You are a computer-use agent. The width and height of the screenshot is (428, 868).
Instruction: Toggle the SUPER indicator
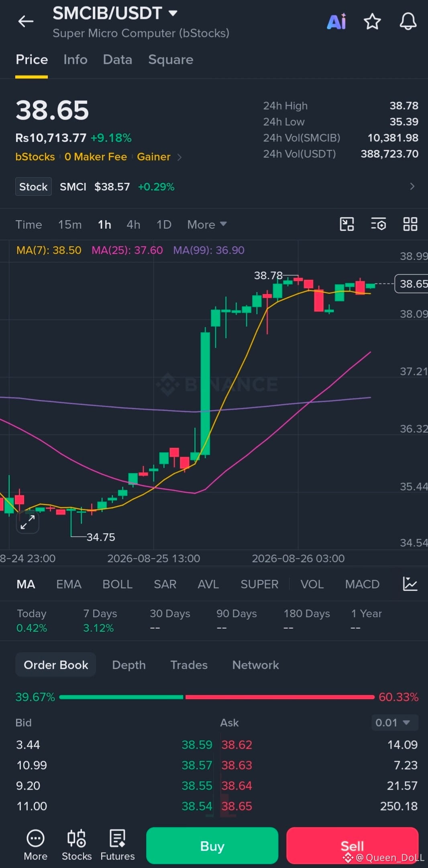coord(259,584)
